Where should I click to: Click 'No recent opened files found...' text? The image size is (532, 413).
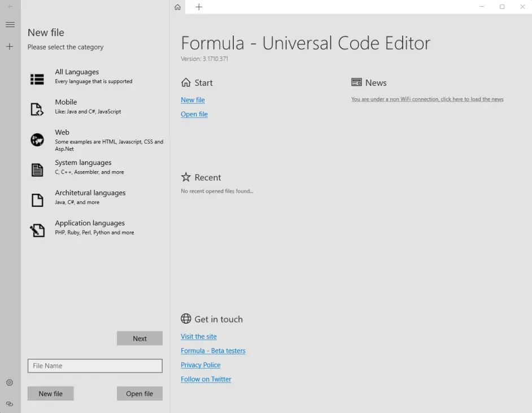tap(217, 191)
